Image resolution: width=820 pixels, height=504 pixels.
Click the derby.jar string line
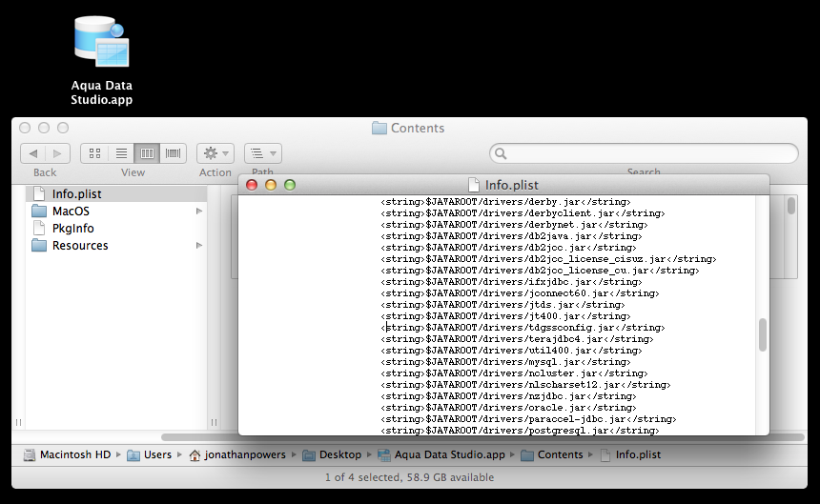(505, 202)
